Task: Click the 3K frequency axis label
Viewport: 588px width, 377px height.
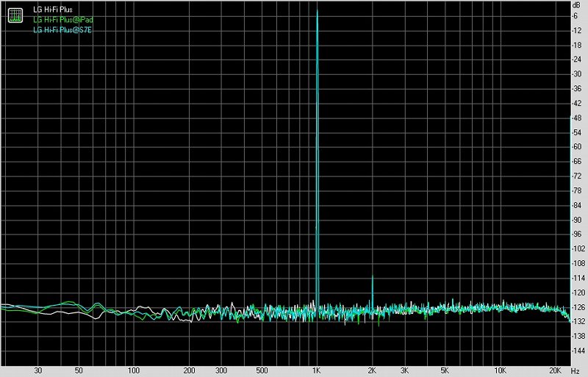Action: (x=404, y=370)
